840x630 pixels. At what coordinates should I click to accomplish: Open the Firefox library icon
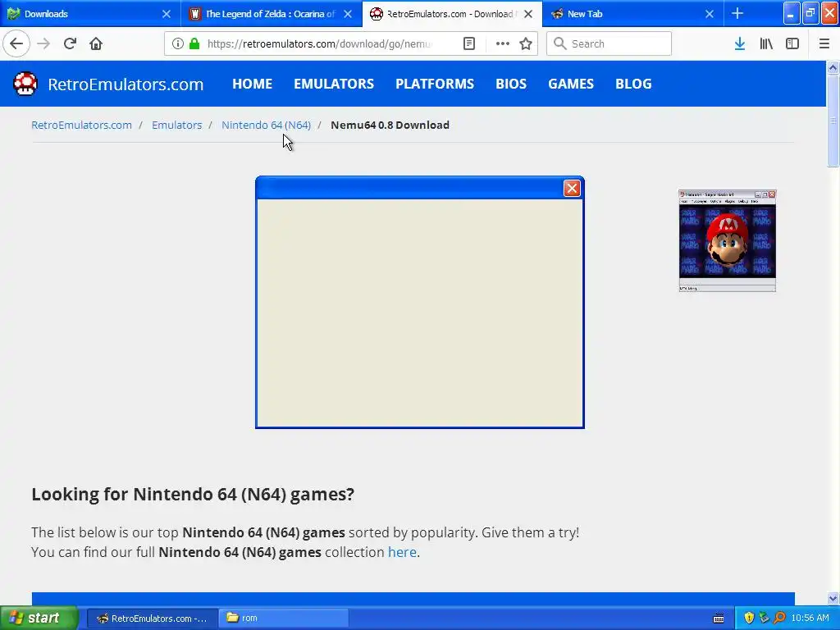[x=766, y=43]
